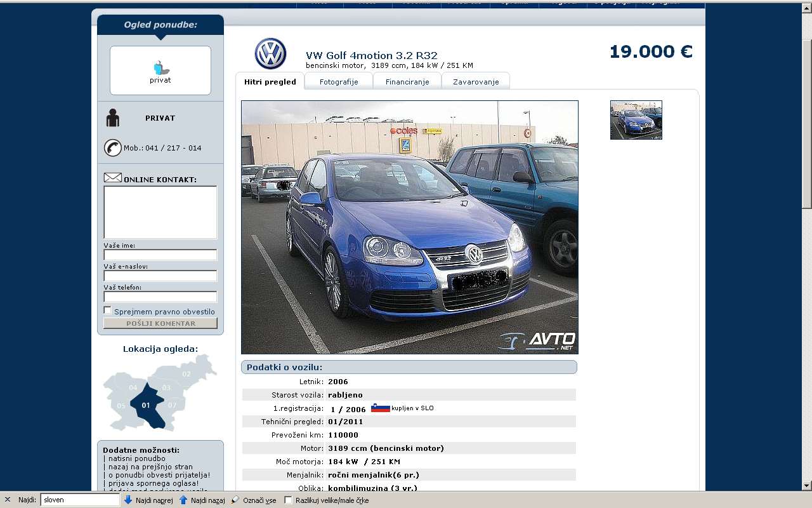Focus the Vaš telefon field
The image size is (812, 508).
(x=160, y=297)
